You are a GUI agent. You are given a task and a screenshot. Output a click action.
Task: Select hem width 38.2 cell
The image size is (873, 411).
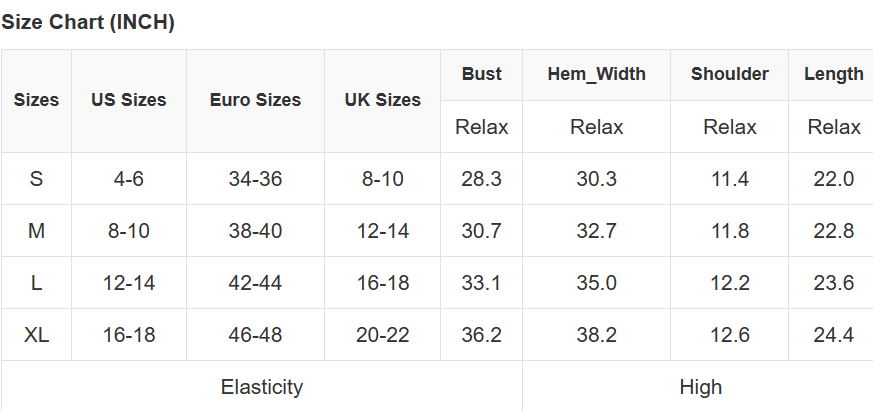coord(596,335)
